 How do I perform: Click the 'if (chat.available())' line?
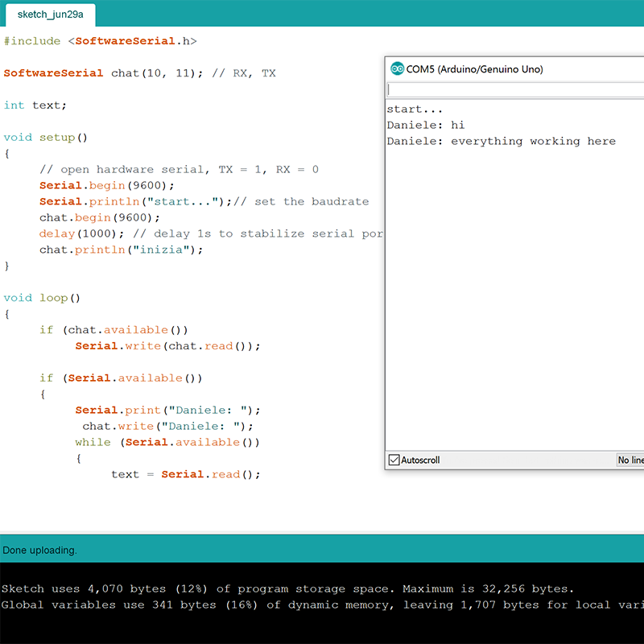(x=114, y=330)
